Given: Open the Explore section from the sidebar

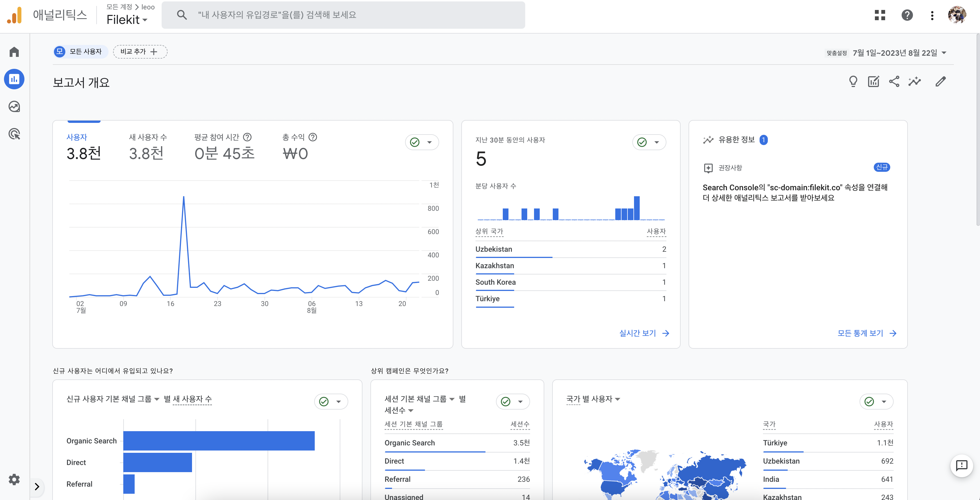Looking at the screenshot, I should click(x=14, y=107).
